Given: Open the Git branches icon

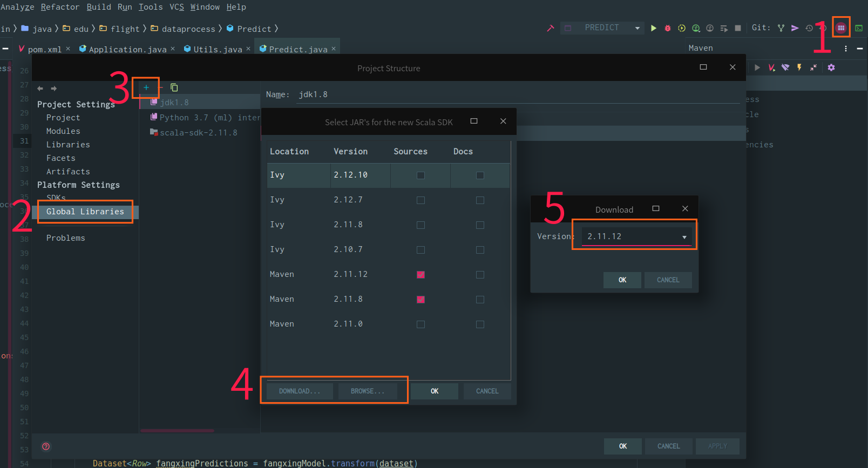Looking at the screenshot, I should [781, 28].
